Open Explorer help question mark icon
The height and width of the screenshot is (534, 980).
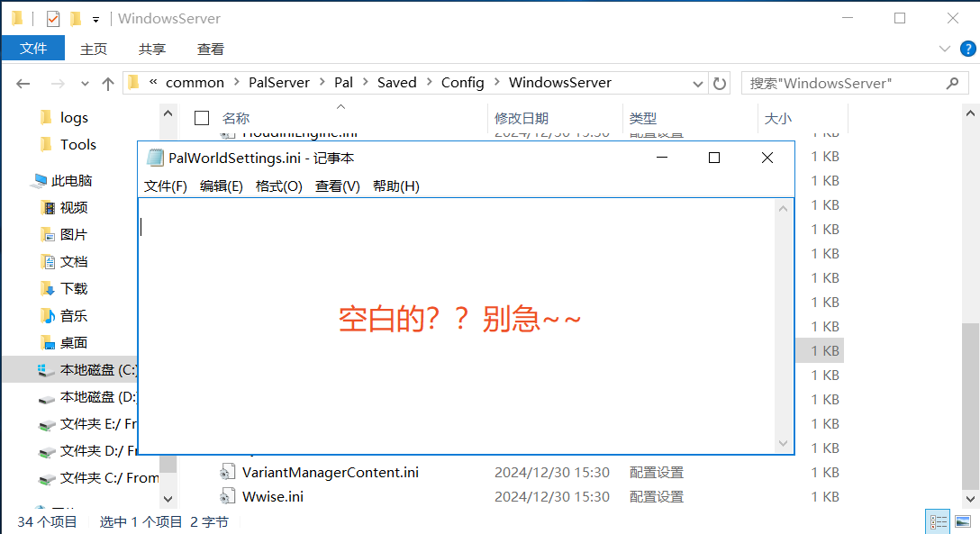tap(965, 49)
